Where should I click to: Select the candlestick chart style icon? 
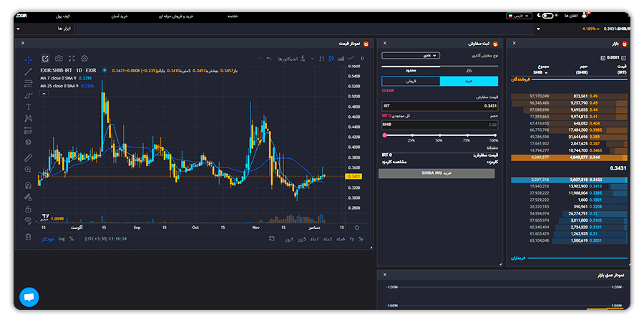[331, 59]
